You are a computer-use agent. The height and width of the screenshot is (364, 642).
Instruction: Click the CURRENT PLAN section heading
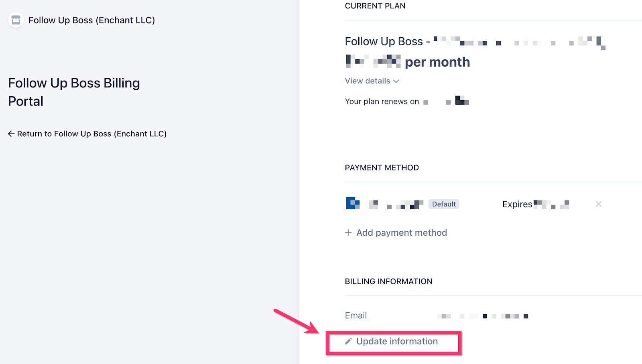(x=375, y=6)
